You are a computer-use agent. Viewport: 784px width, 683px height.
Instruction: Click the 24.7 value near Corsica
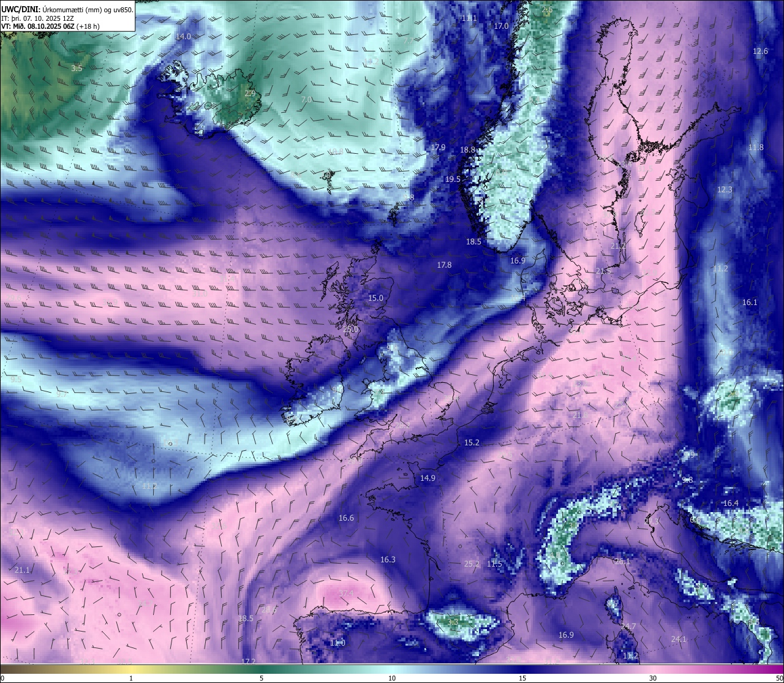pyautogui.click(x=628, y=627)
